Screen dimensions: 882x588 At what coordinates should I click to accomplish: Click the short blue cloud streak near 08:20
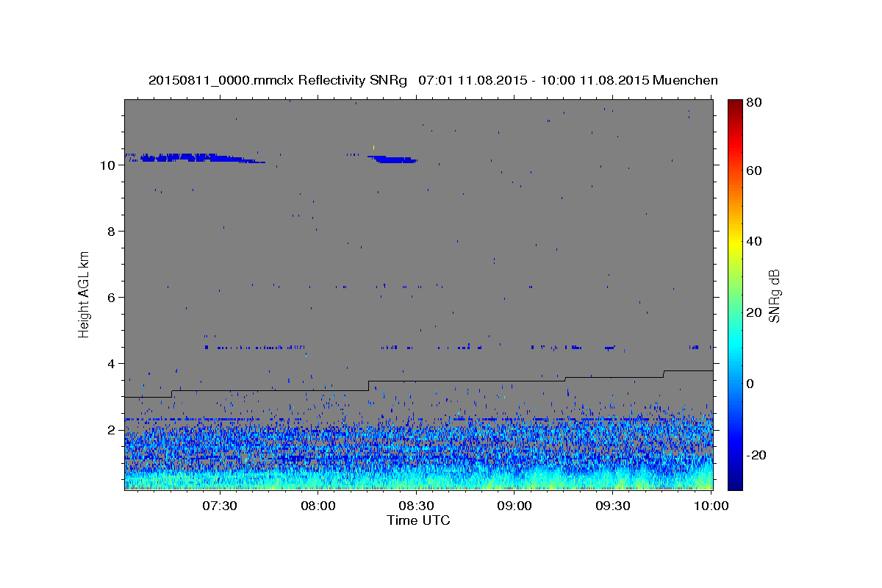click(x=393, y=159)
